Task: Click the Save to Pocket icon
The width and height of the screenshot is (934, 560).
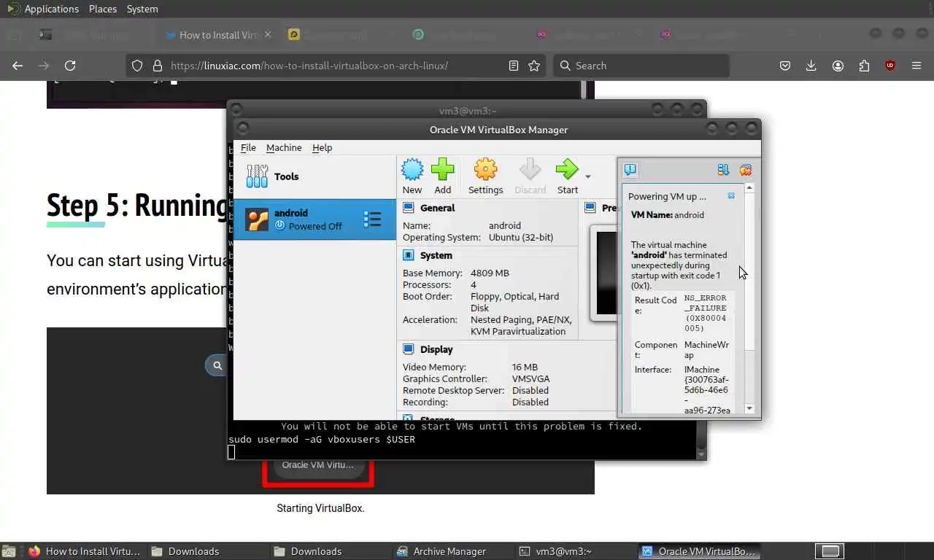Action: point(785,66)
